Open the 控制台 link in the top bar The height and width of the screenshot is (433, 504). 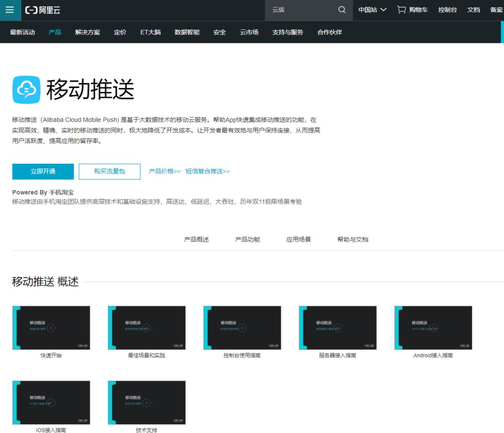coord(447,10)
